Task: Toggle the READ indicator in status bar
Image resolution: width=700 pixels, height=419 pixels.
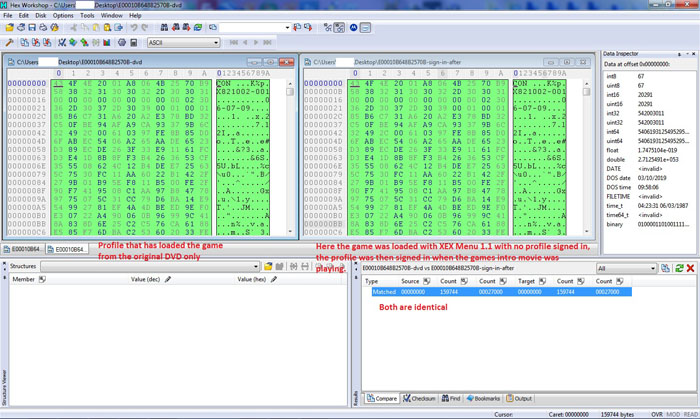Action: (x=687, y=413)
